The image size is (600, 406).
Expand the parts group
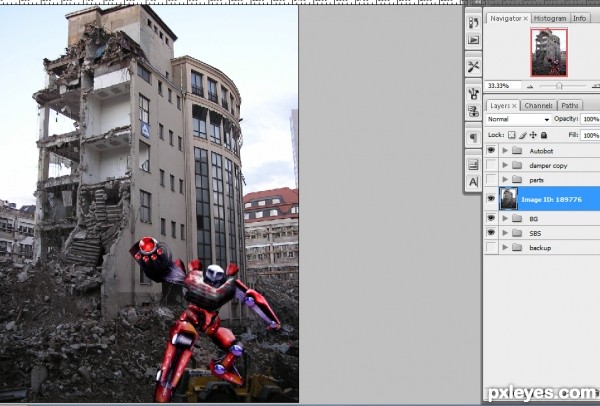(505, 179)
